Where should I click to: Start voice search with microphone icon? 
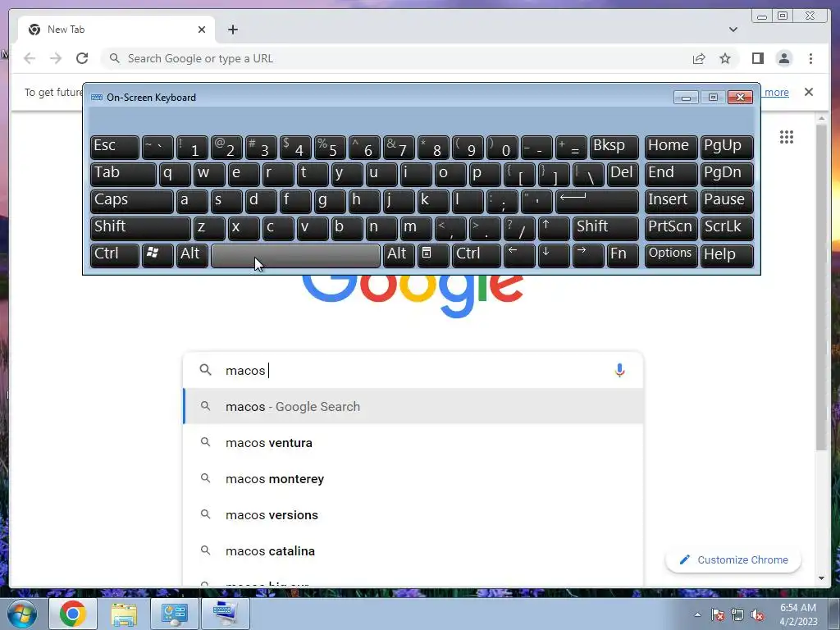click(619, 370)
